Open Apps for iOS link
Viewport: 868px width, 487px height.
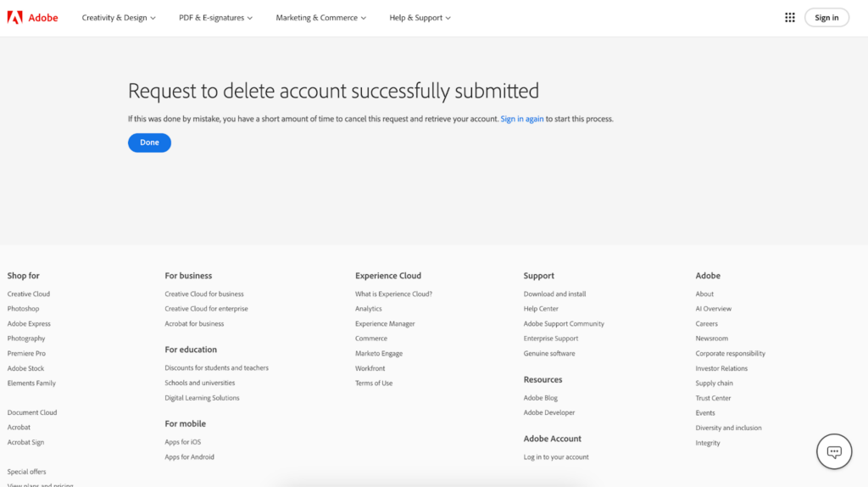pyautogui.click(x=183, y=442)
